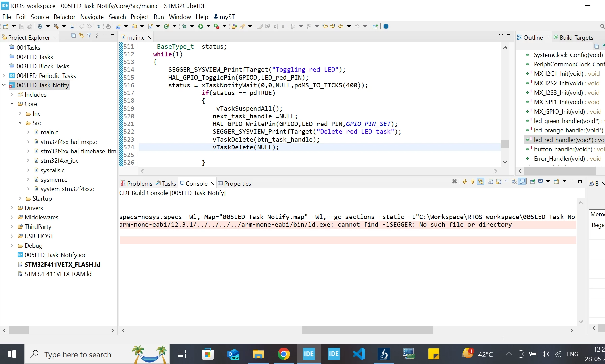Go to next error with down arrow
Image resolution: width=605 pixels, height=364 pixels.
pos(465,181)
